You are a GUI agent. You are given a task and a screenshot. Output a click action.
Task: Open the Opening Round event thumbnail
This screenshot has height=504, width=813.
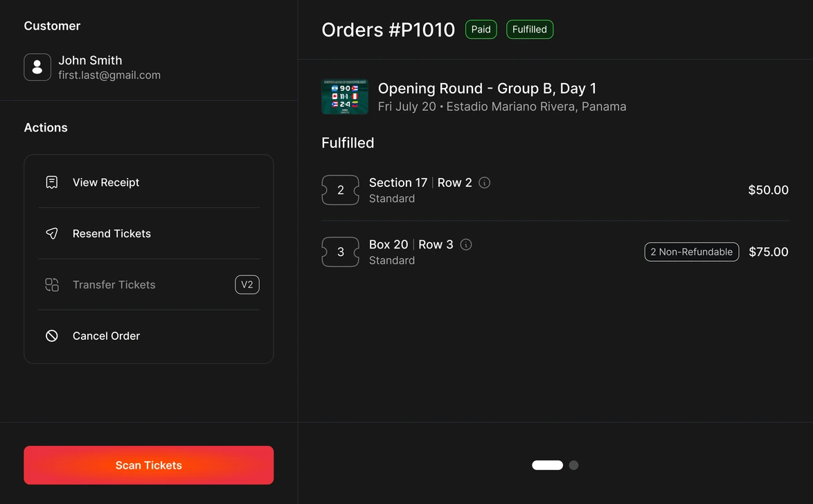coord(345,96)
